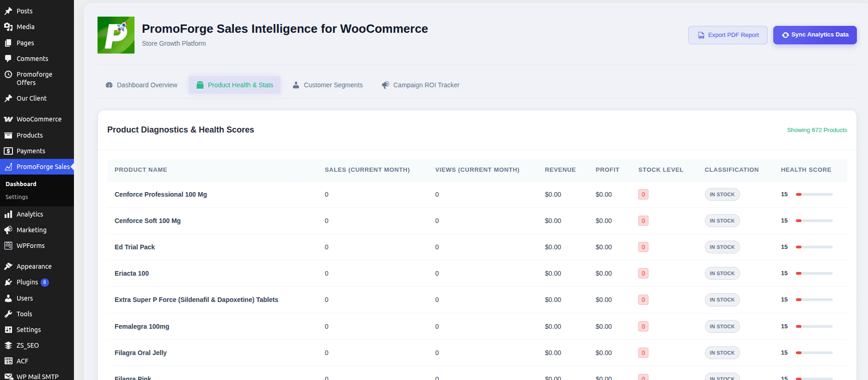Open the Campaign ROI Tracker tab
Viewport: 868px width, 380px height.
click(421, 85)
